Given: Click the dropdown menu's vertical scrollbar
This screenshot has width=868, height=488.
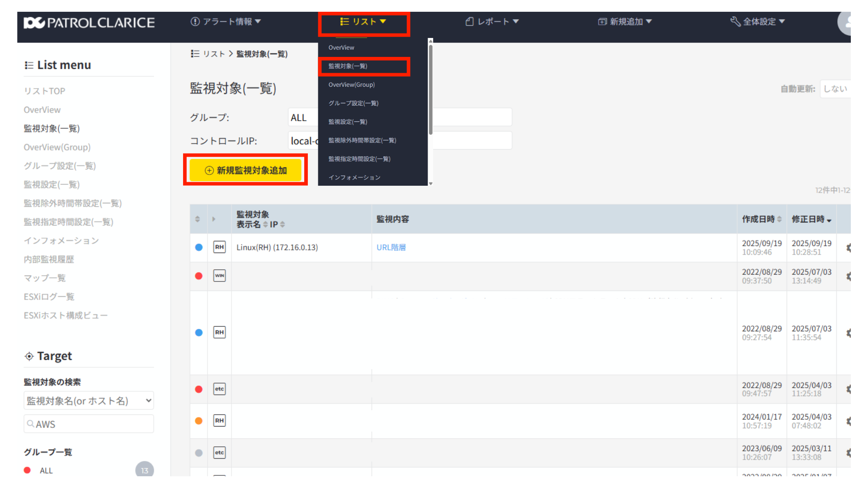Looking at the screenshot, I should (430, 90).
